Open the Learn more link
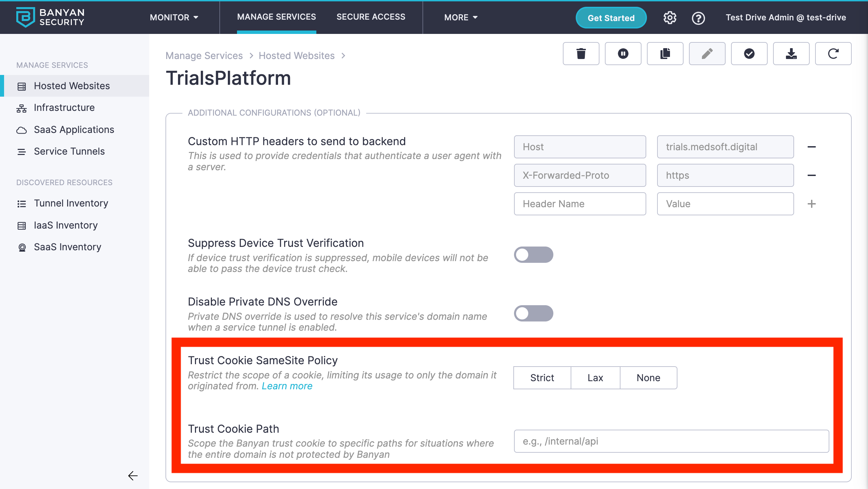Viewport: 868px width, 489px height. click(287, 386)
